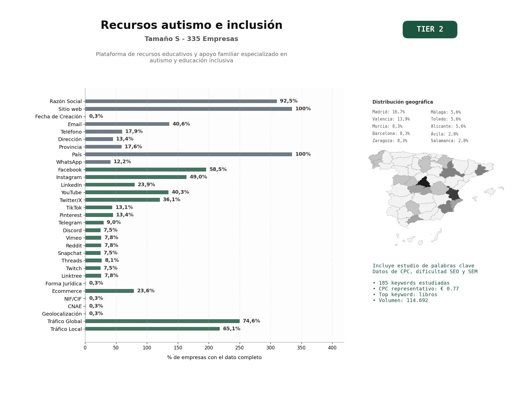Click the x-axis tick label 250
Image resolution: width=532 pixels, height=399 pixels.
click(240, 348)
